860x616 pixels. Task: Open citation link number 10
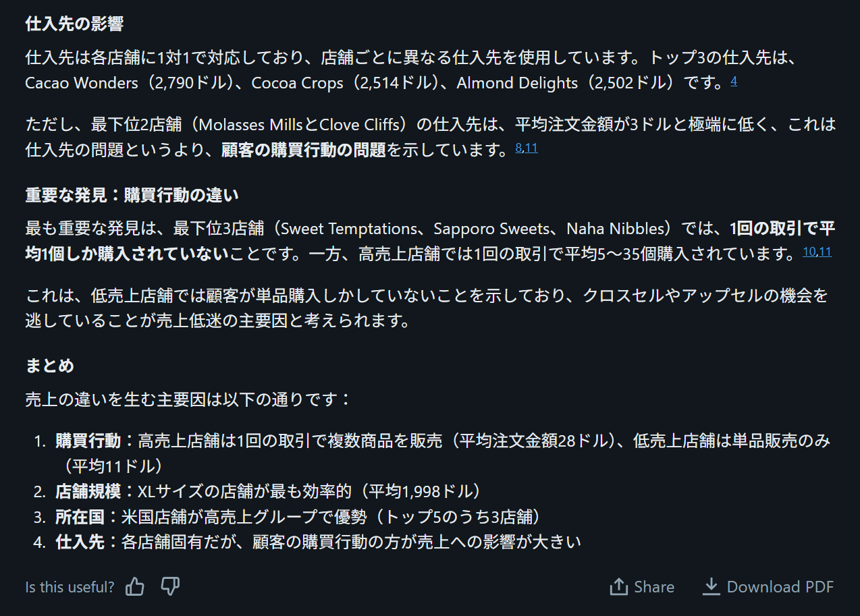[809, 252]
